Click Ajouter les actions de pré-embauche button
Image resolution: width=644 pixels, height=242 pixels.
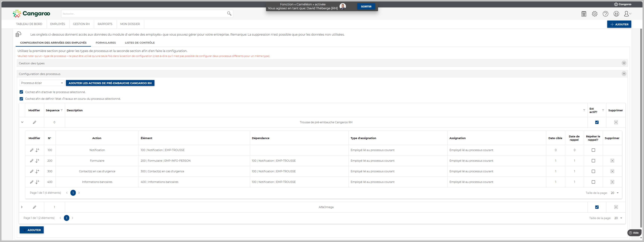tap(110, 83)
